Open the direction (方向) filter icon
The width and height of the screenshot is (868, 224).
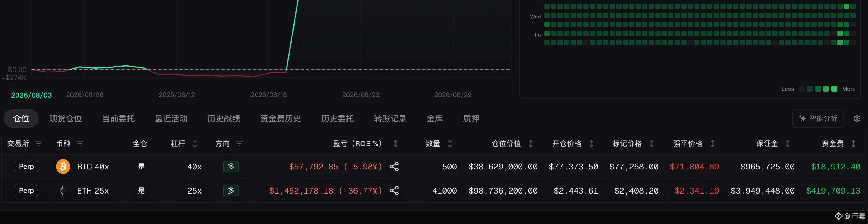point(239,144)
